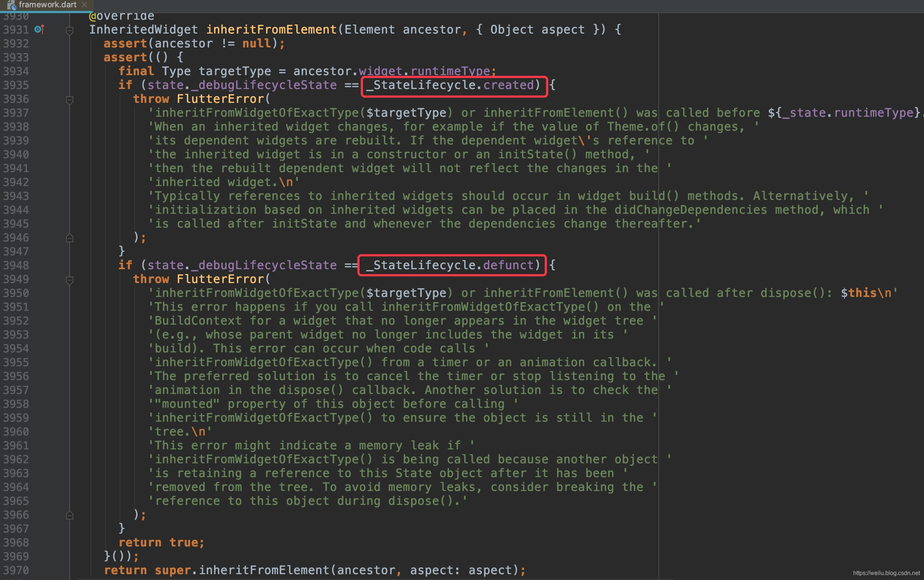Screen dimensions: 924x580
Task: Collapse the second FlutterError fold at line 3949
Action: 69,280
